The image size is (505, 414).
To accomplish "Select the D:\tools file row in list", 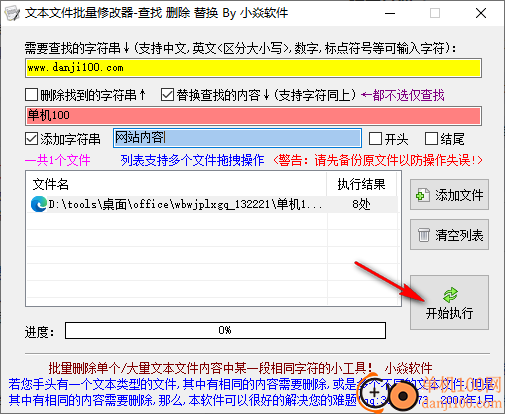I will coord(213,204).
